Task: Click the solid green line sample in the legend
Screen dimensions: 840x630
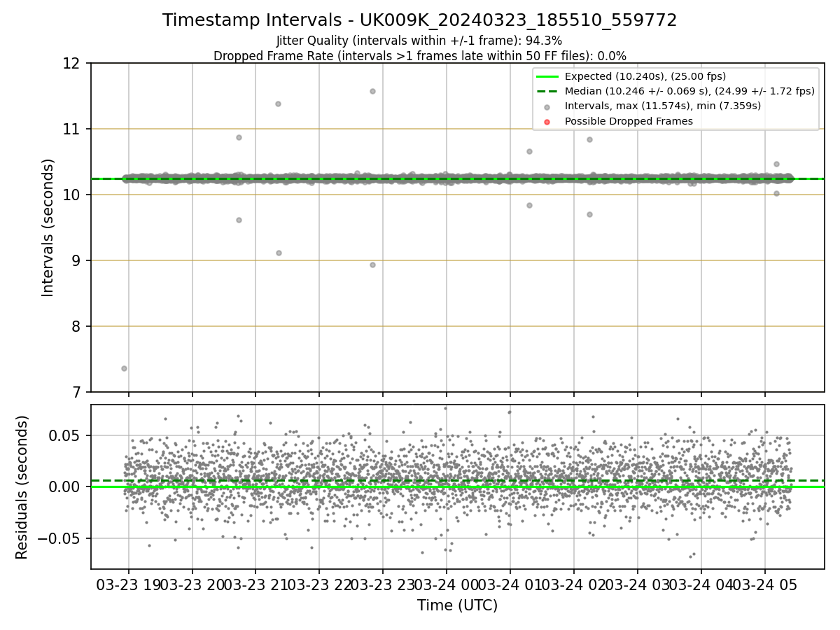Action: [547, 77]
